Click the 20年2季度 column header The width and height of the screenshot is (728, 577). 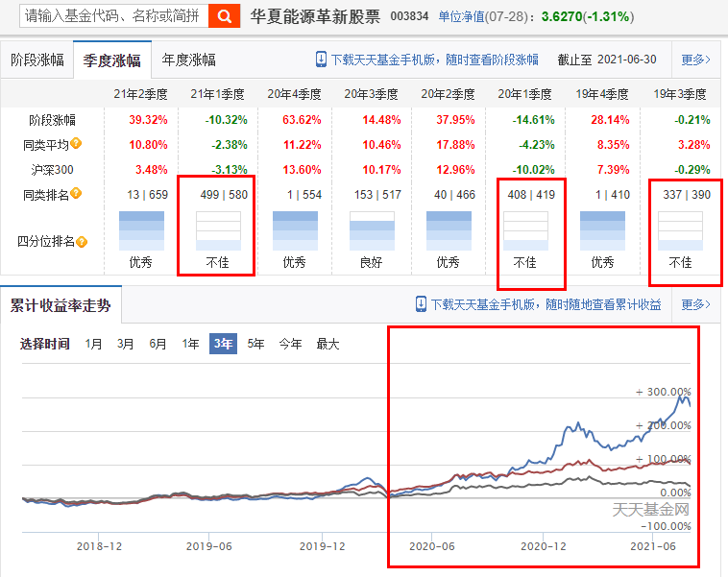click(x=448, y=94)
